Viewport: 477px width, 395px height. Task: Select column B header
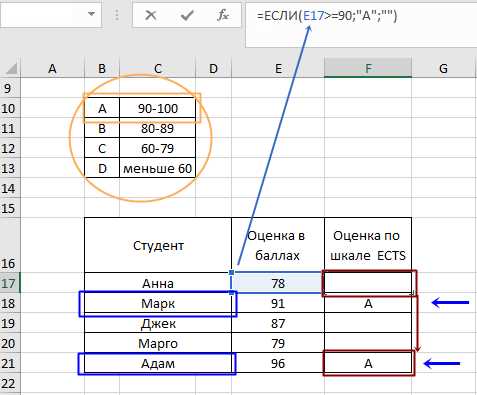[x=102, y=69]
